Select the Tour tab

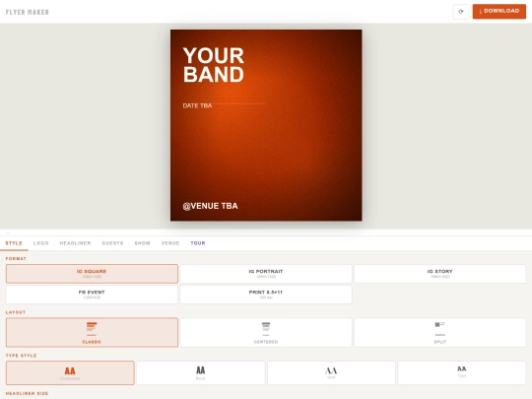pyautogui.click(x=198, y=243)
